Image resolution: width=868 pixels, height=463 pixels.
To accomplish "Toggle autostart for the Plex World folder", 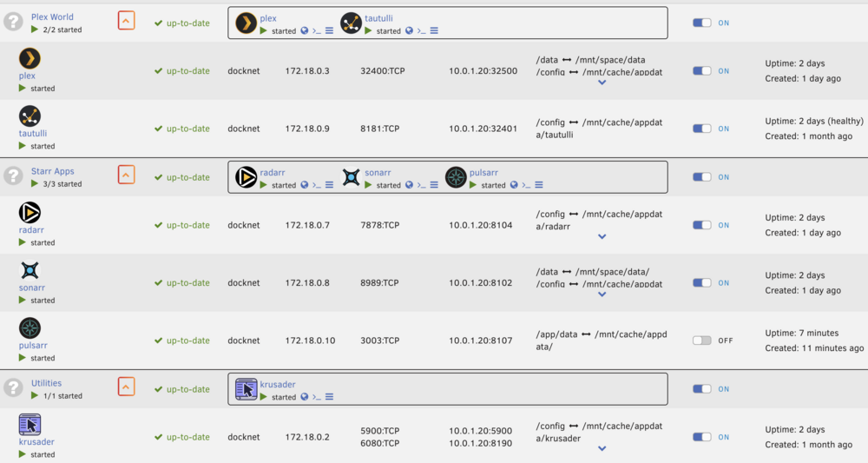I will coord(702,23).
